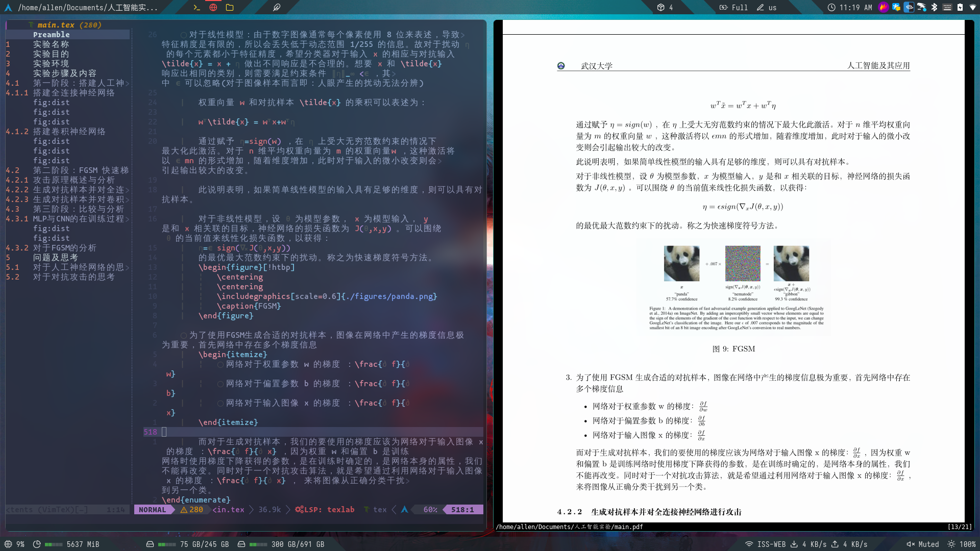Expand the 4.3 第三阶段 outline entry
The image size is (980, 551).
point(78,209)
